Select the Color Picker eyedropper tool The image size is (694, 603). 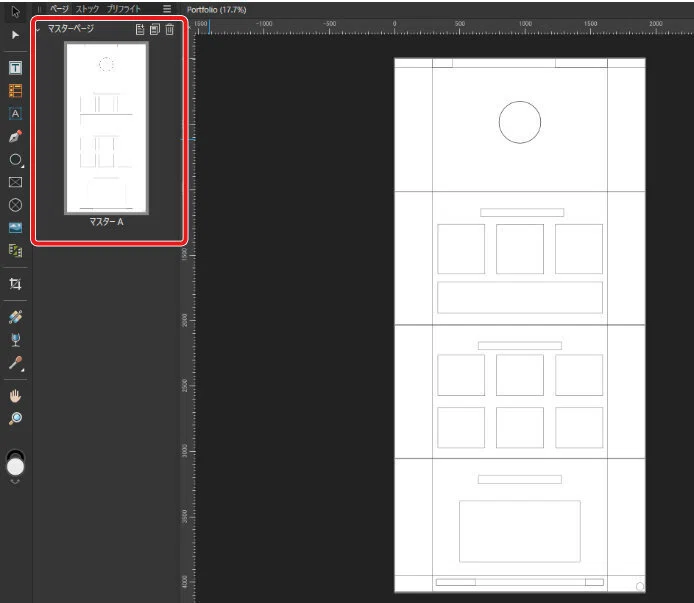pos(15,363)
